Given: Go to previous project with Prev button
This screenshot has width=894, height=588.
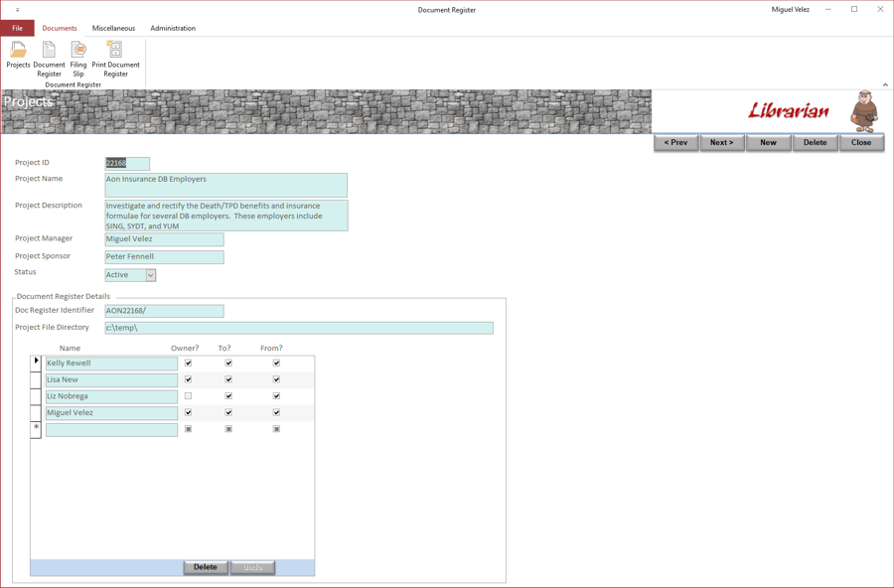Looking at the screenshot, I should (x=676, y=143).
